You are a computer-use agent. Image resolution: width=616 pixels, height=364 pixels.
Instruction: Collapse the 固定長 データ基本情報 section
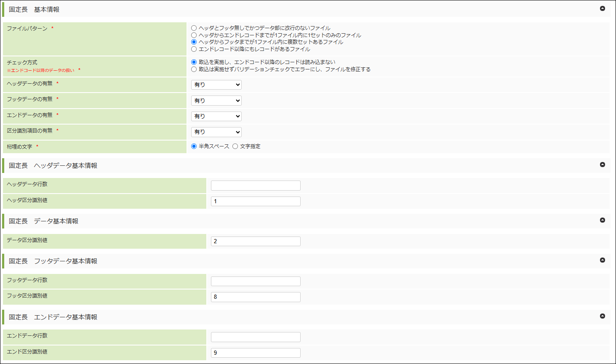[602, 220]
